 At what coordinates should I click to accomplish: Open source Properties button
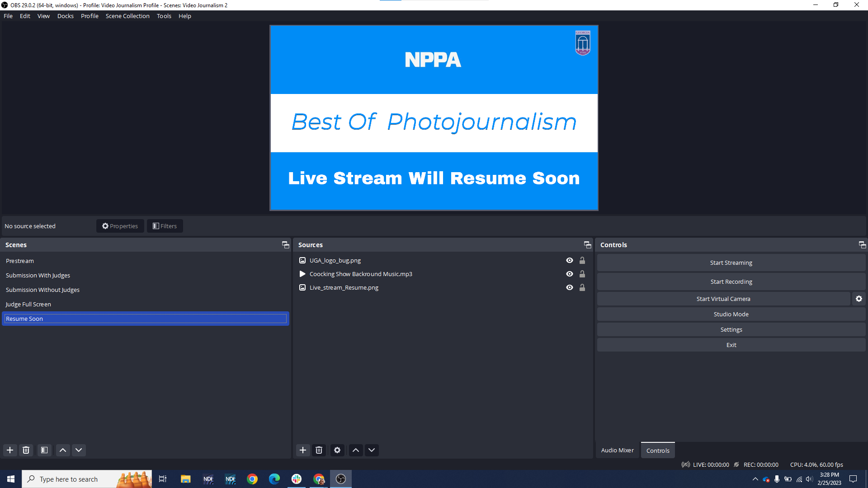(120, 226)
